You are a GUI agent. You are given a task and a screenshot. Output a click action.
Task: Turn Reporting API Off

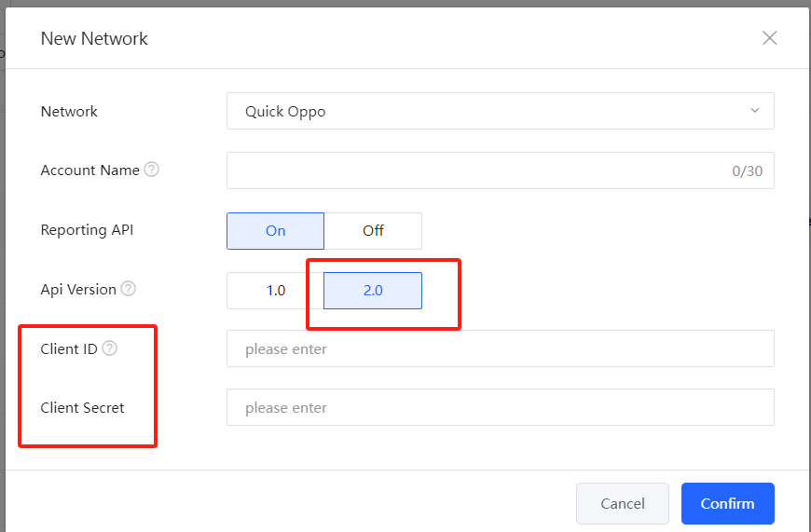[373, 231]
